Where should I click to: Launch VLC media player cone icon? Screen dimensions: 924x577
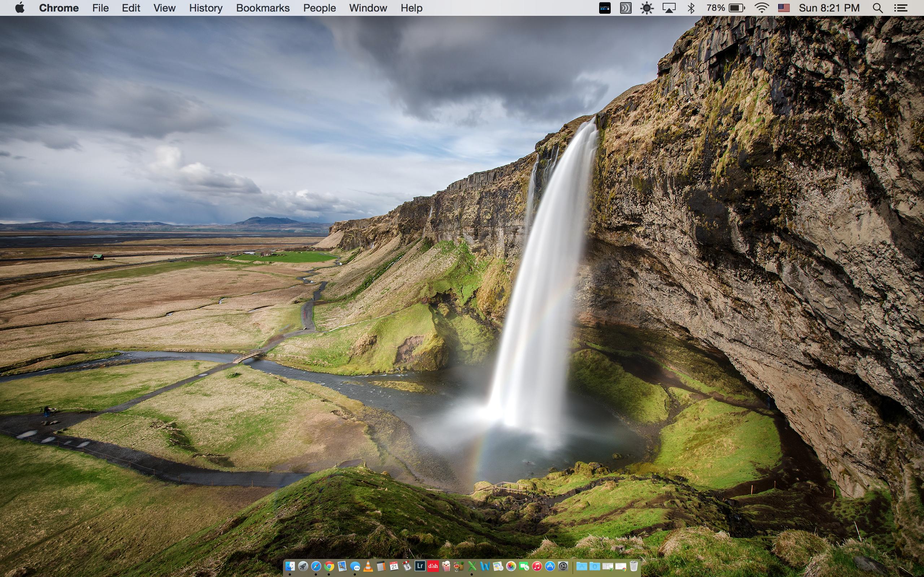click(368, 566)
